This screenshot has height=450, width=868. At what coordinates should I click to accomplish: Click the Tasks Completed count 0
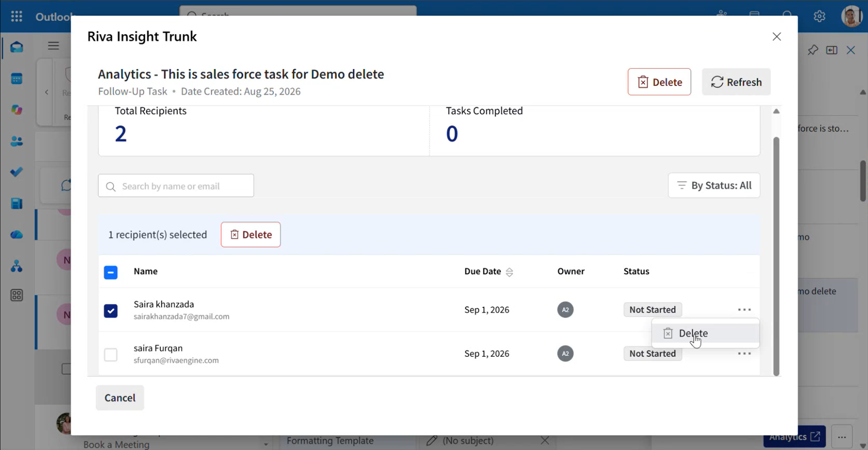[451, 134]
